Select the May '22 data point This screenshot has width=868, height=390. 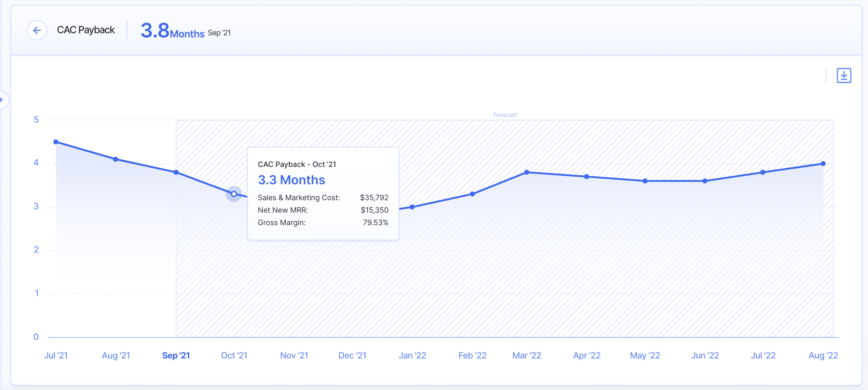(x=645, y=181)
